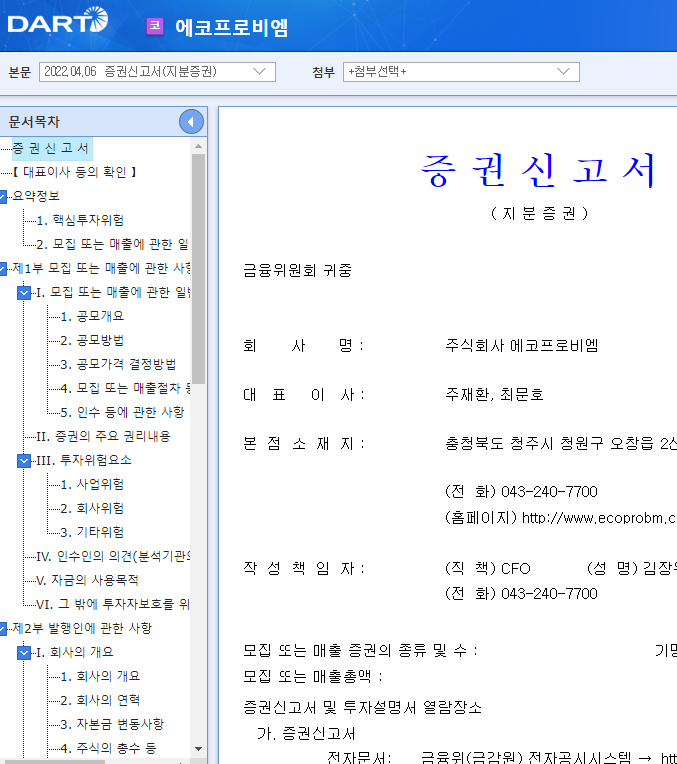This screenshot has height=764, width=677.
Task: Go to 2. 모집 또는 매출에 관한 일반사항 summary
Action: tap(113, 244)
